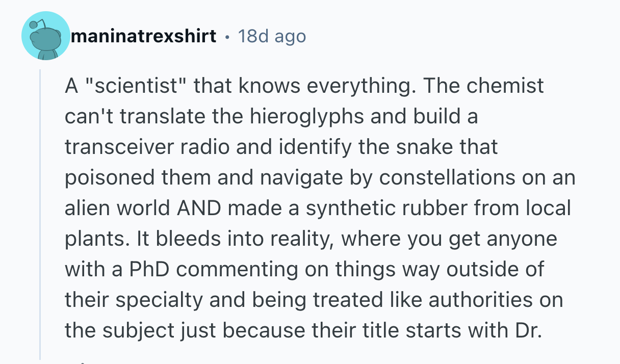Screen dimensions: 620x364
Task: Click the dot separator before the timestamp
Action: [x=226, y=37]
